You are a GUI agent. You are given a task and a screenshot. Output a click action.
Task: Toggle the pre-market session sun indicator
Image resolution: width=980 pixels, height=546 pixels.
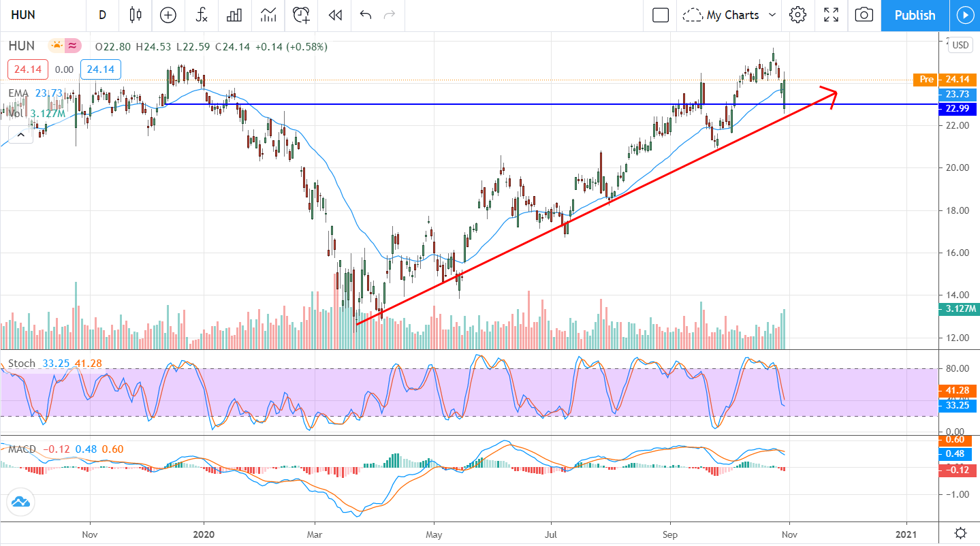tap(56, 46)
